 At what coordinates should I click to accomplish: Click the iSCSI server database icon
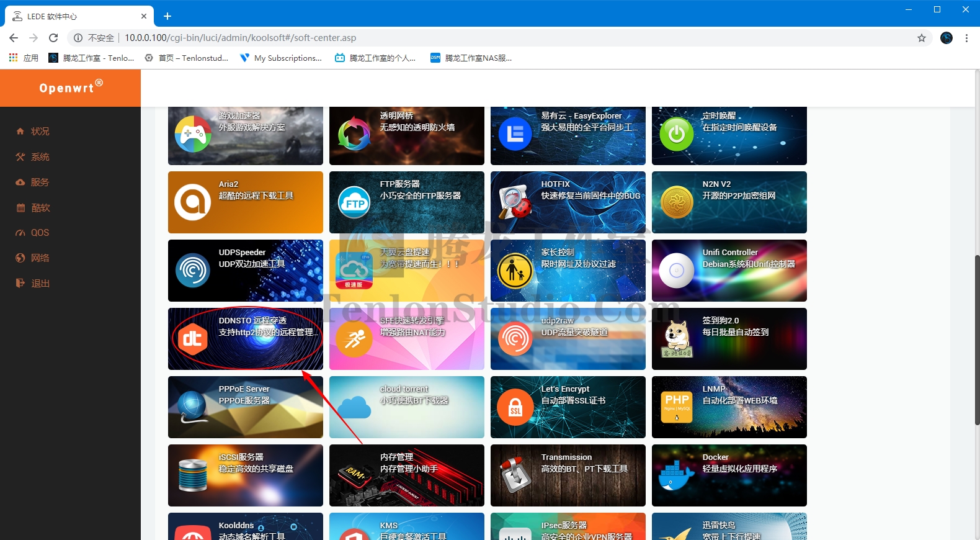click(x=193, y=475)
